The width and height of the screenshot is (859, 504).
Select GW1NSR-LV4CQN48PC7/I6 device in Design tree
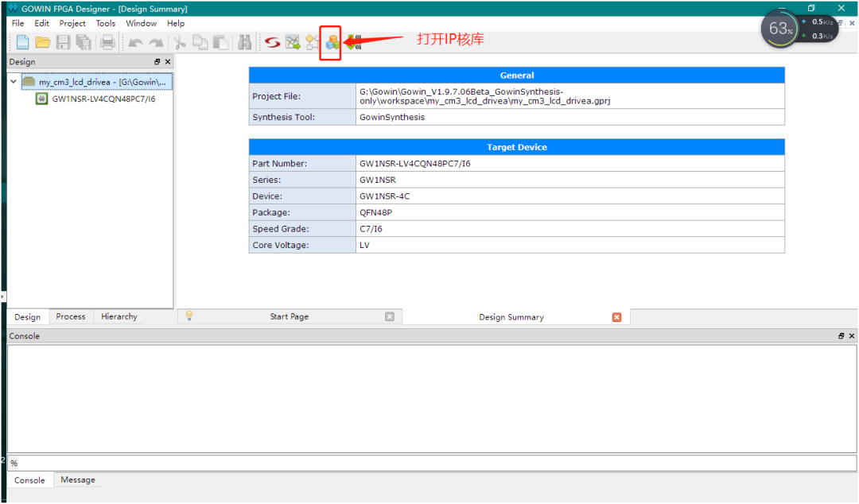coord(103,99)
